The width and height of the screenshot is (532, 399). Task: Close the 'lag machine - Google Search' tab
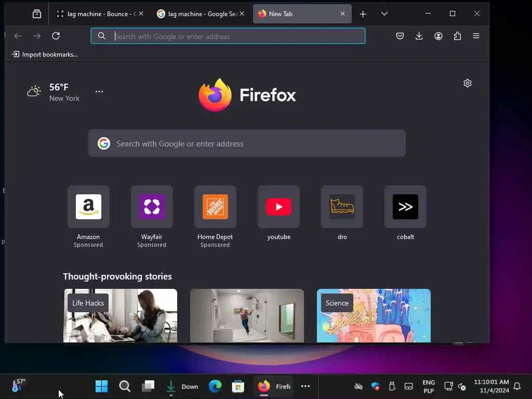(x=242, y=14)
